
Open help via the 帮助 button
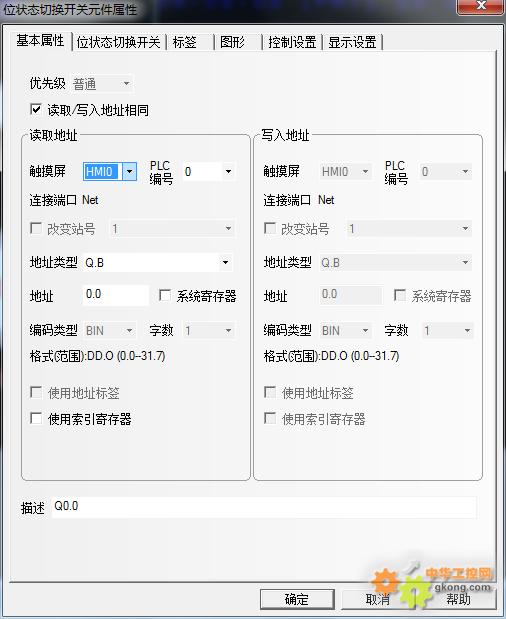pos(458,599)
